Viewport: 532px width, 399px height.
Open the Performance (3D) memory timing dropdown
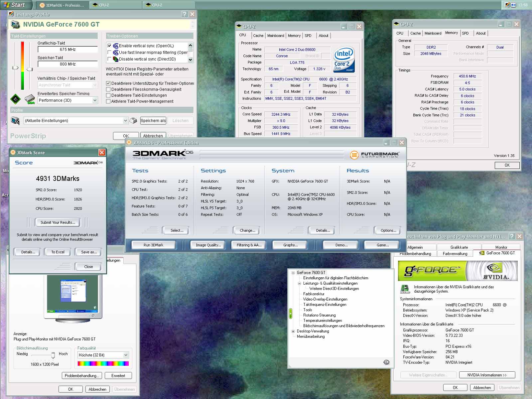click(x=95, y=100)
